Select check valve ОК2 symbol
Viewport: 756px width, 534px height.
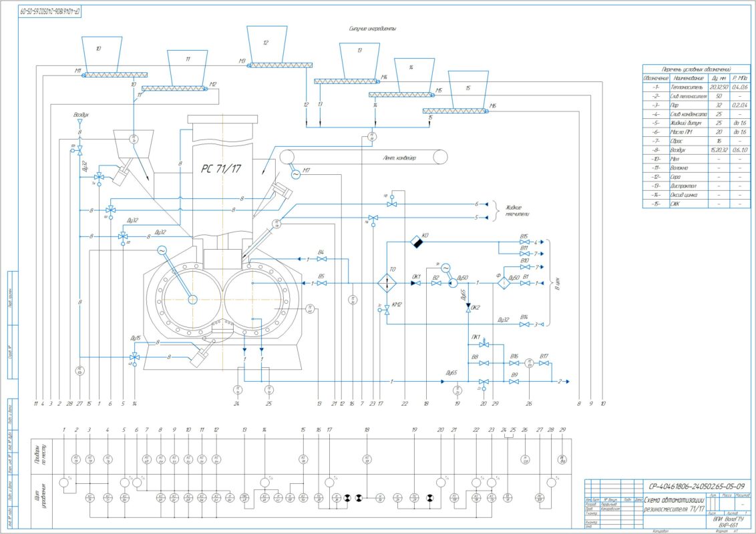468,308
